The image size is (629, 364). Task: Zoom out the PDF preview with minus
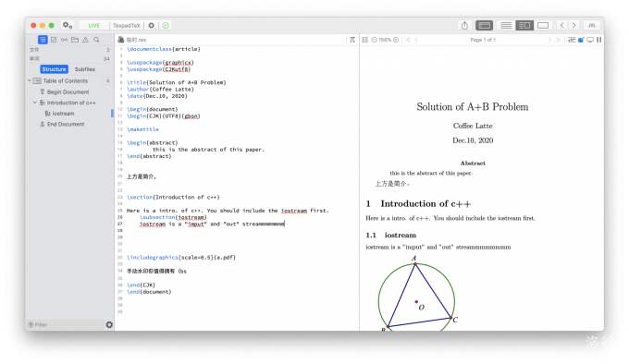pyautogui.click(x=375, y=40)
